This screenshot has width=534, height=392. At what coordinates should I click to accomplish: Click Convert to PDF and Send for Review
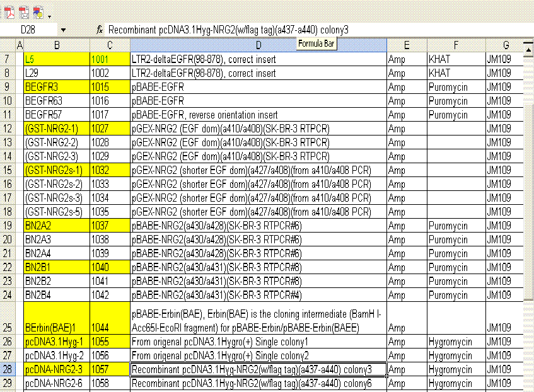38,13
